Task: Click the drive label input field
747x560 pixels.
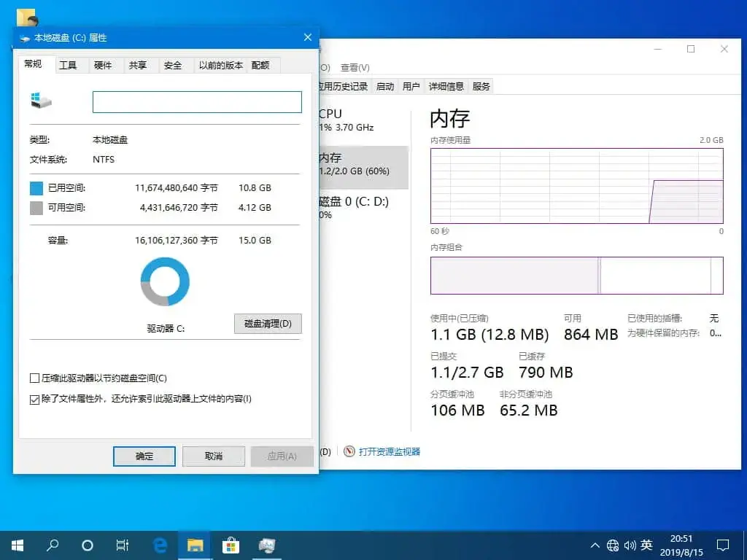Action: (x=197, y=102)
